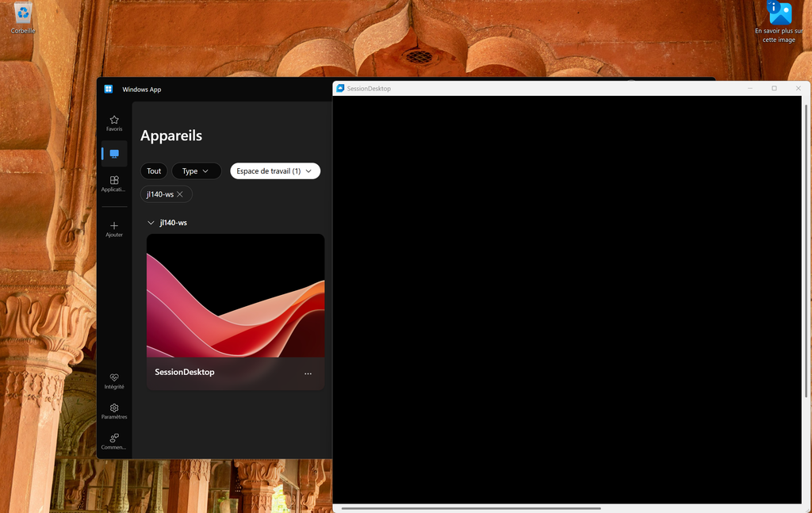Select the Appareils monitor icon in sidebar
Image resolution: width=812 pixels, height=513 pixels.
(x=114, y=154)
